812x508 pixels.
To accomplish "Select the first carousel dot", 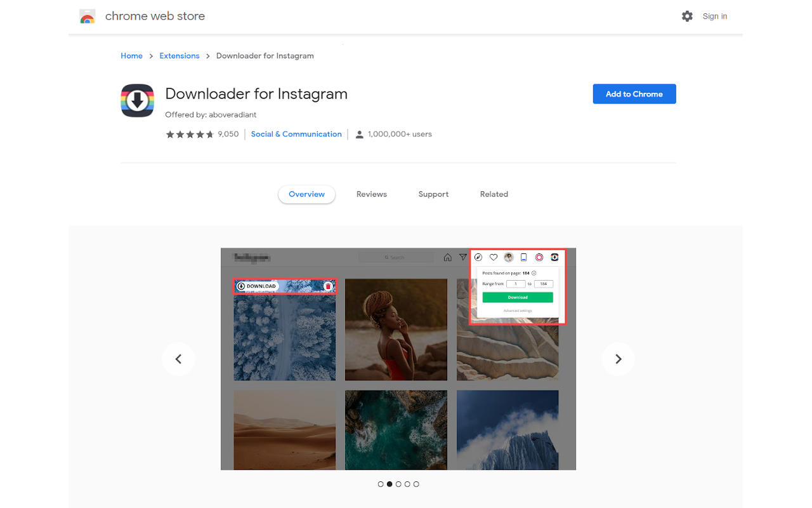I will (381, 484).
